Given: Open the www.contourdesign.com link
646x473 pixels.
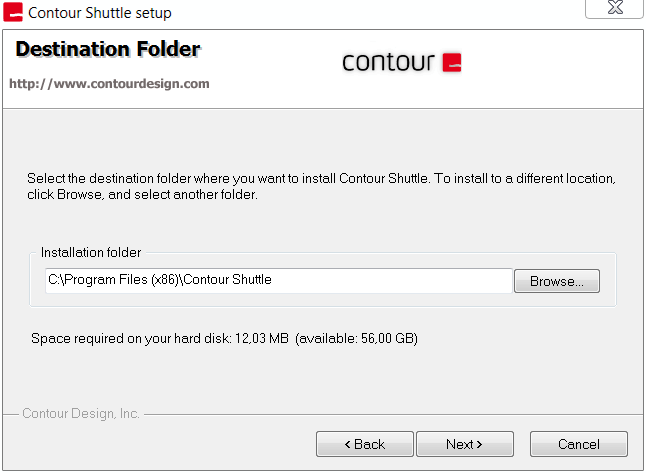Looking at the screenshot, I should coord(109,84).
